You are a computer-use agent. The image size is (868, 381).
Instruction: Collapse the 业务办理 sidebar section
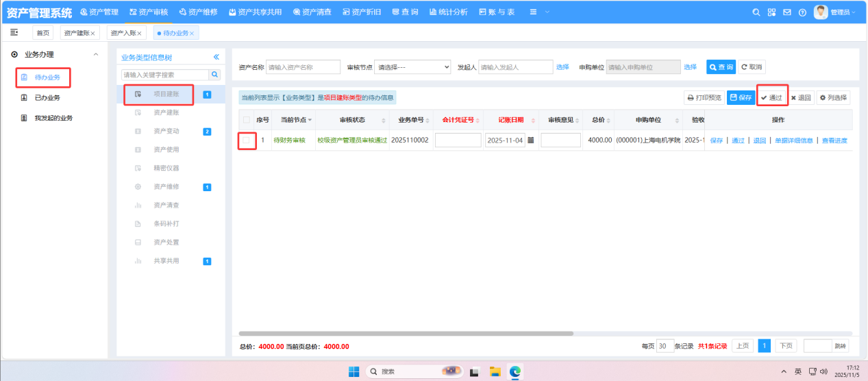click(95, 54)
